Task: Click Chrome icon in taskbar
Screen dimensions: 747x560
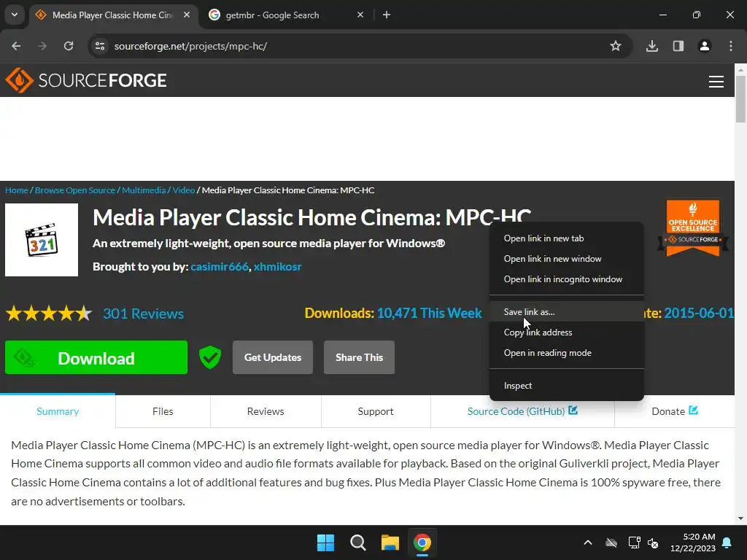Action: coord(422,542)
